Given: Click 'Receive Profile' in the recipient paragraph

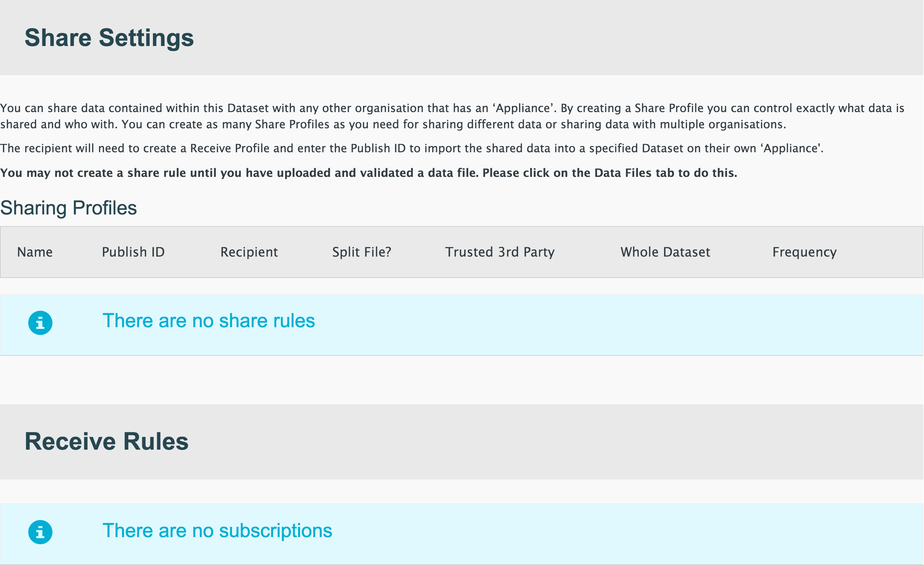Looking at the screenshot, I should [229, 148].
